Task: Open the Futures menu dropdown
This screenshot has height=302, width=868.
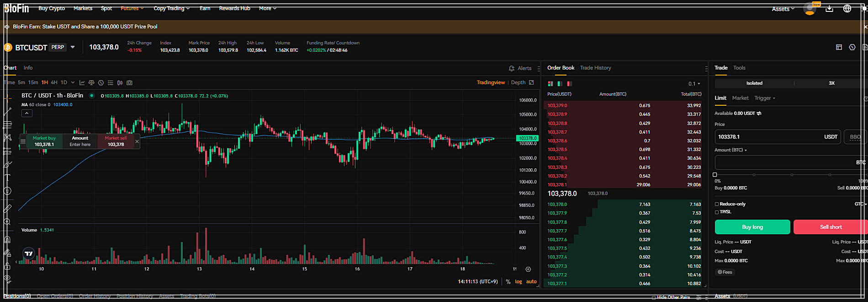Action: click(132, 8)
